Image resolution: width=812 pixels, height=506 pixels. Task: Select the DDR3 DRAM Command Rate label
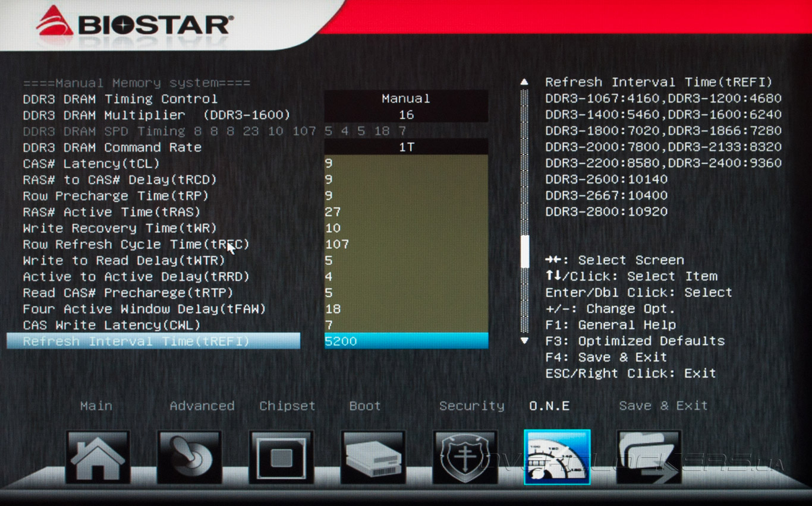(112, 147)
